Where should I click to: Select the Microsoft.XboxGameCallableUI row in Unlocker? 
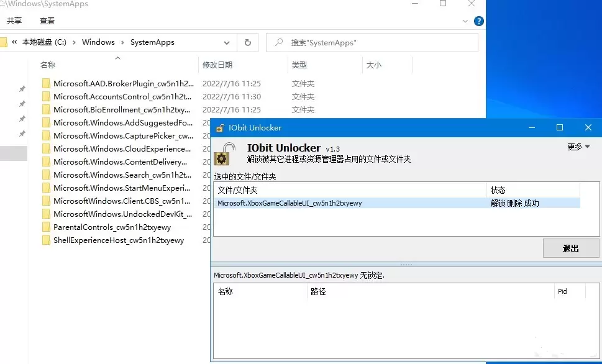(397, 203)
